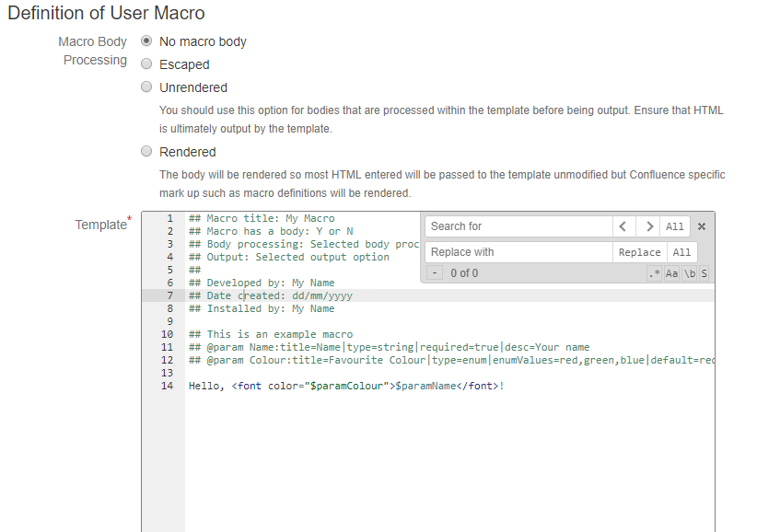Focus the Replace with field

[x=518, y=252]
